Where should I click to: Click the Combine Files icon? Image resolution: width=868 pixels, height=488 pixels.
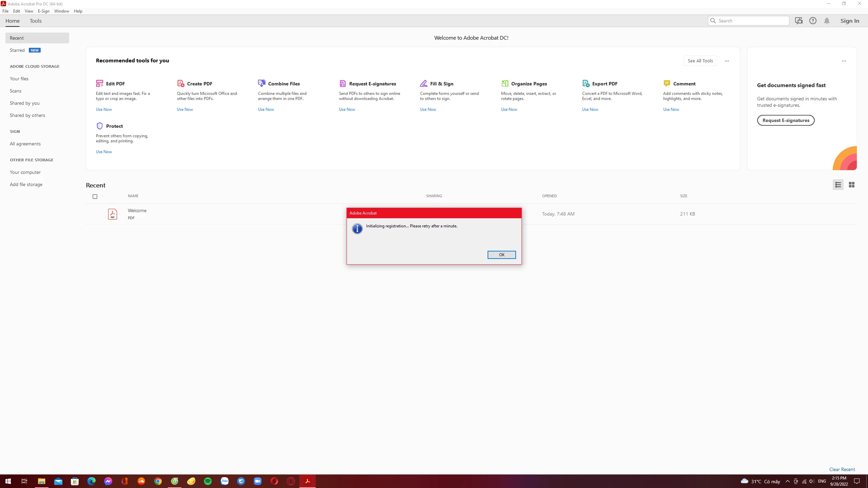pyautogui.click(x=261, y=83)
